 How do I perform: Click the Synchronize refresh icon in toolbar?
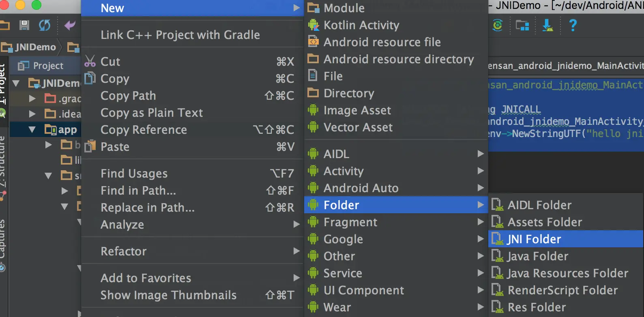(45, 25)
